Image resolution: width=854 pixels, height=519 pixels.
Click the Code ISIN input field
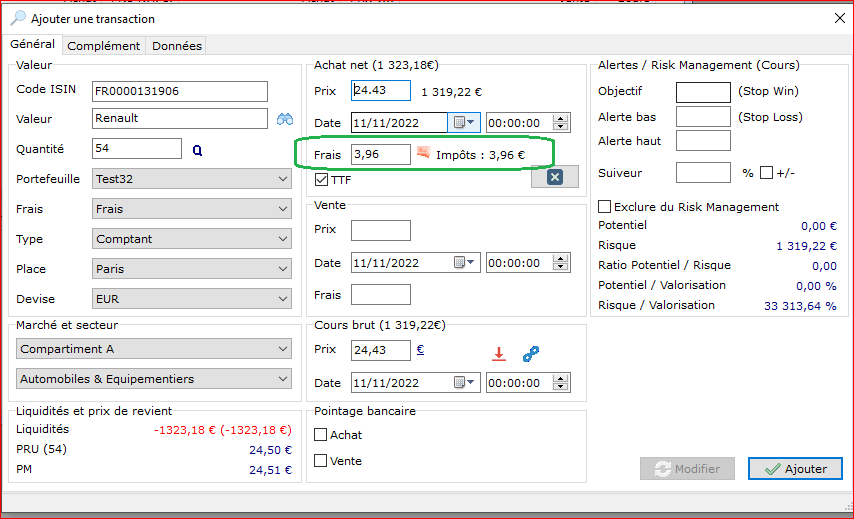(180, 91)
